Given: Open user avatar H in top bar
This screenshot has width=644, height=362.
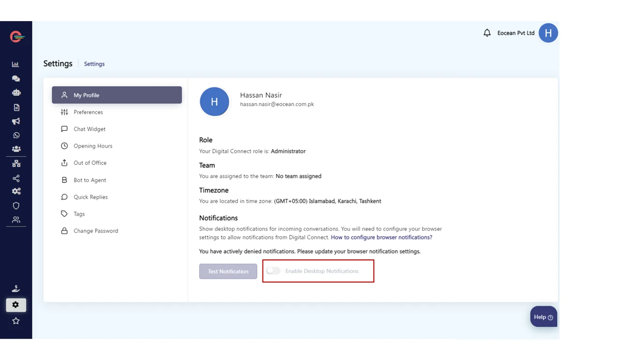Looking at the screenshot, I should pyautogui.click(x=548, y=33).
